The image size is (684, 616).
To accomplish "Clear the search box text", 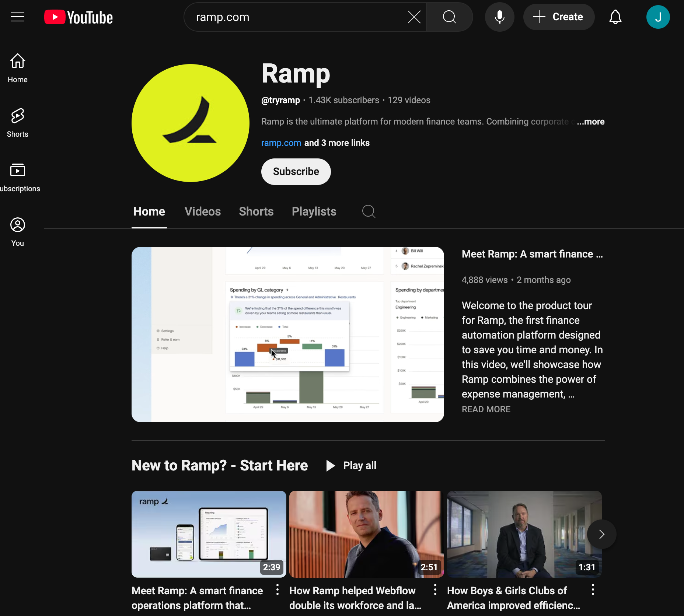I will (414, 17).
